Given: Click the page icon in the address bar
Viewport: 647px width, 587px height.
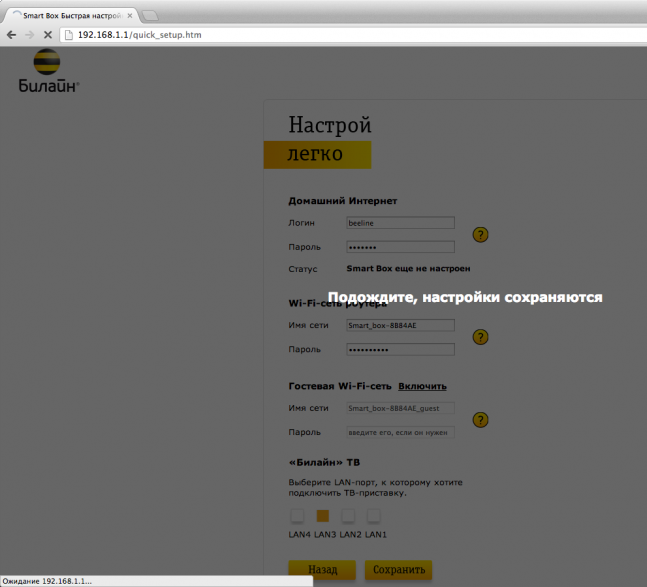Looking at the screenshot, I should pyautogui.click(x=69, y=35).
